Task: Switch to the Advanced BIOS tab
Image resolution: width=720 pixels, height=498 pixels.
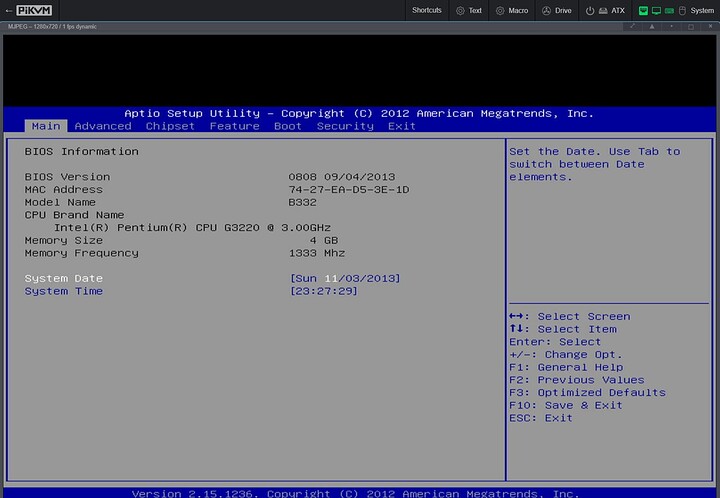Action: pyautogui.click(x=103, y=126)
